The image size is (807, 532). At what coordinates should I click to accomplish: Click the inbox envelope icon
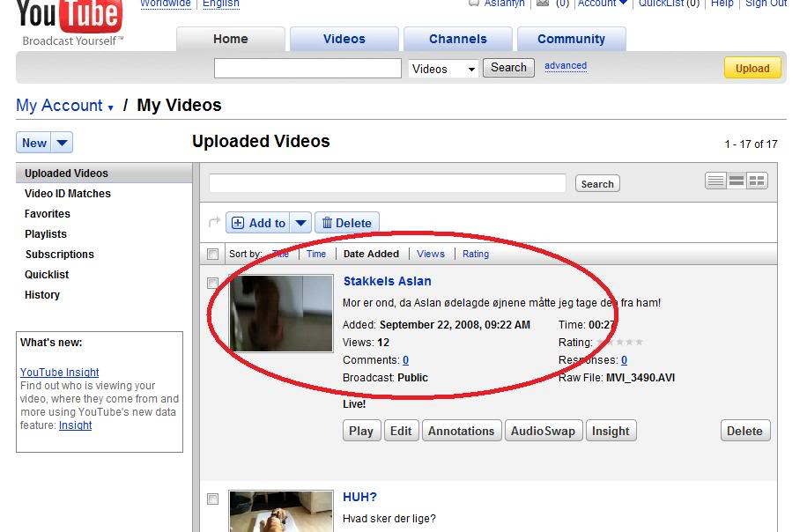tap(543, 4)
